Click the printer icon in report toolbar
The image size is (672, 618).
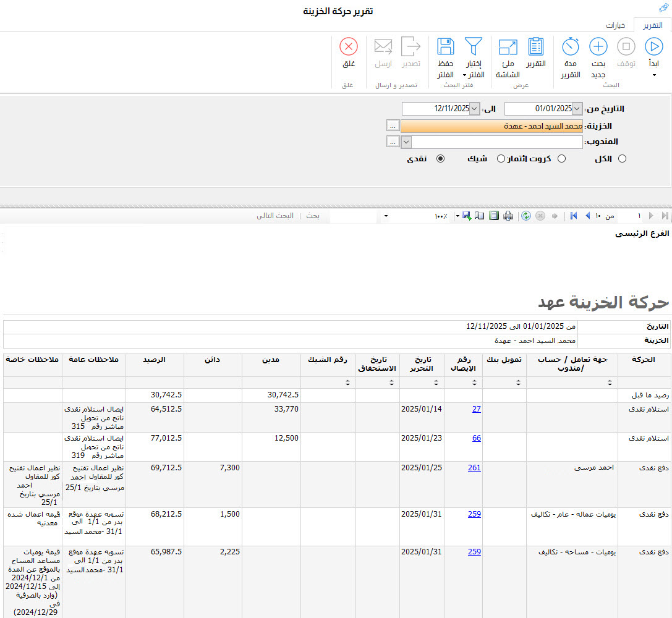[508, 216]
